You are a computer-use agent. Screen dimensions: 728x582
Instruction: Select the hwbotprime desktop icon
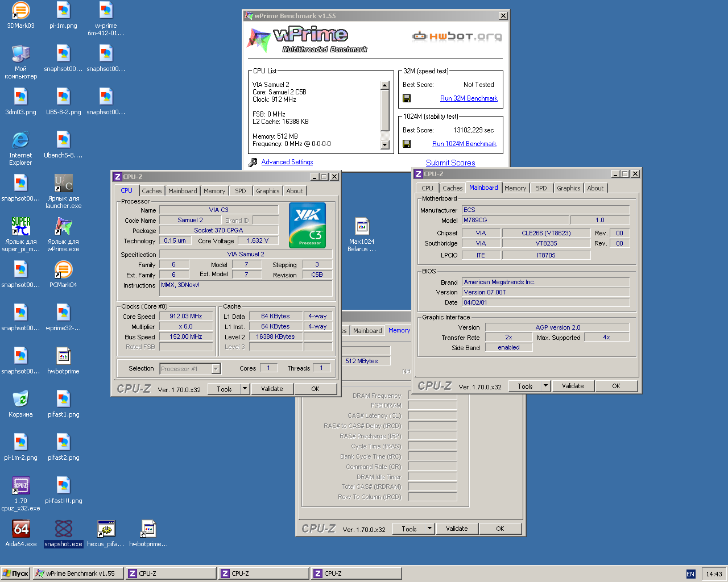(63, 361)
